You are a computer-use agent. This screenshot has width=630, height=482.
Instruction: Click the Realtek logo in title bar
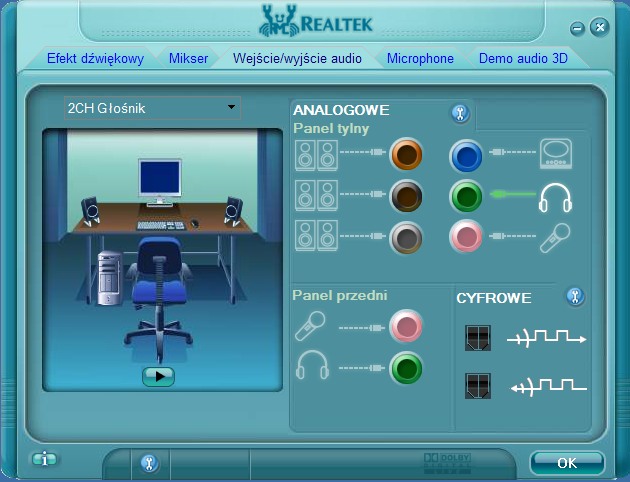[316, 22]
